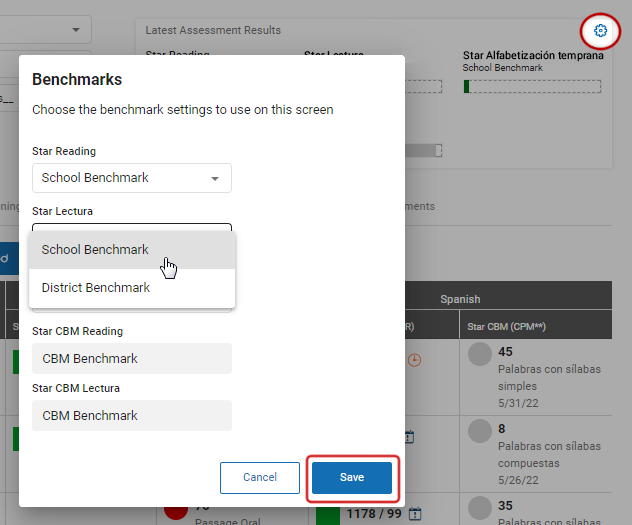Click the Star CBM Lectura CBM Benchmark field
The image size is (632, 525).
point(132,415)
